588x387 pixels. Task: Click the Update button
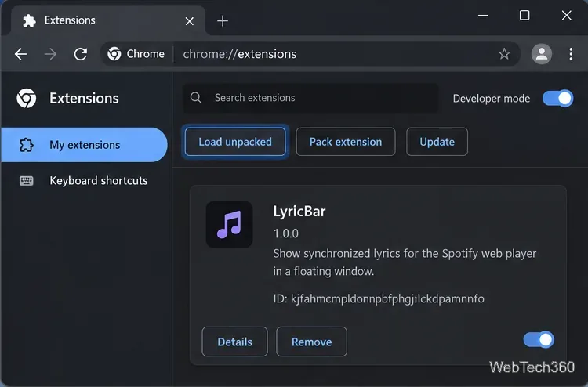437,142
